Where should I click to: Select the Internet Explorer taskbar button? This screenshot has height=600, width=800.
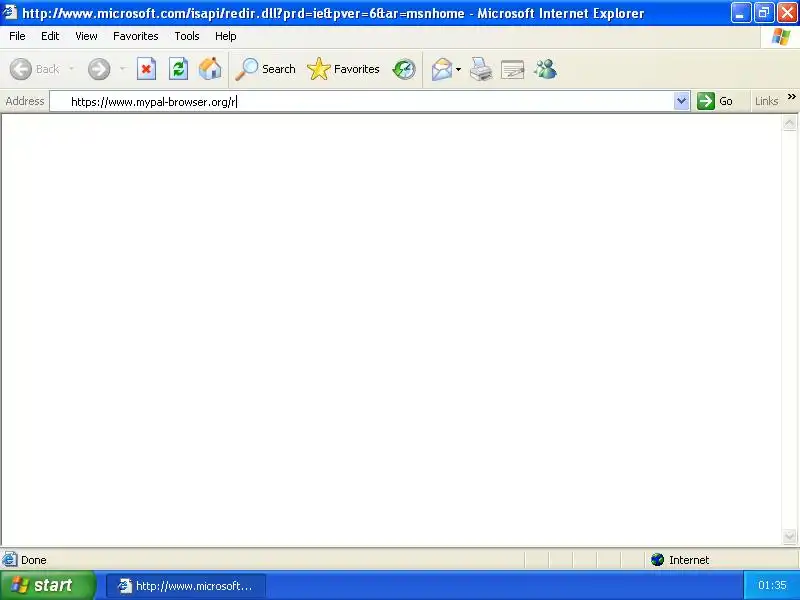pos(186,586)
